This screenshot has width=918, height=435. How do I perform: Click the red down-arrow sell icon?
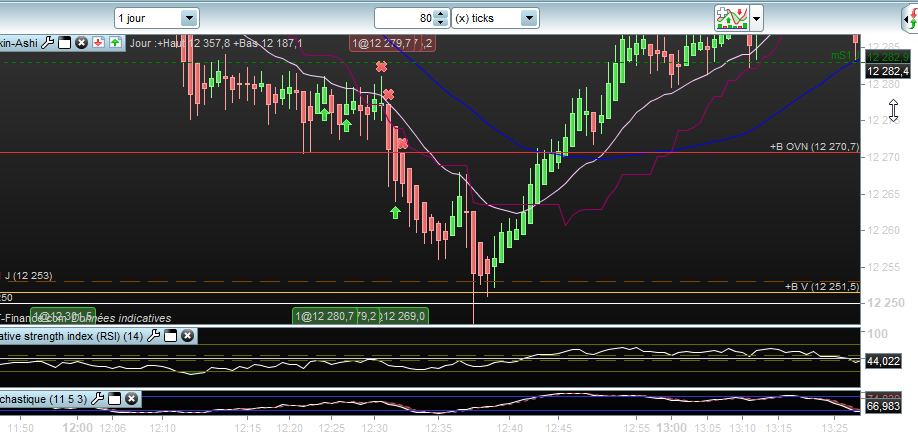point(98,43)
